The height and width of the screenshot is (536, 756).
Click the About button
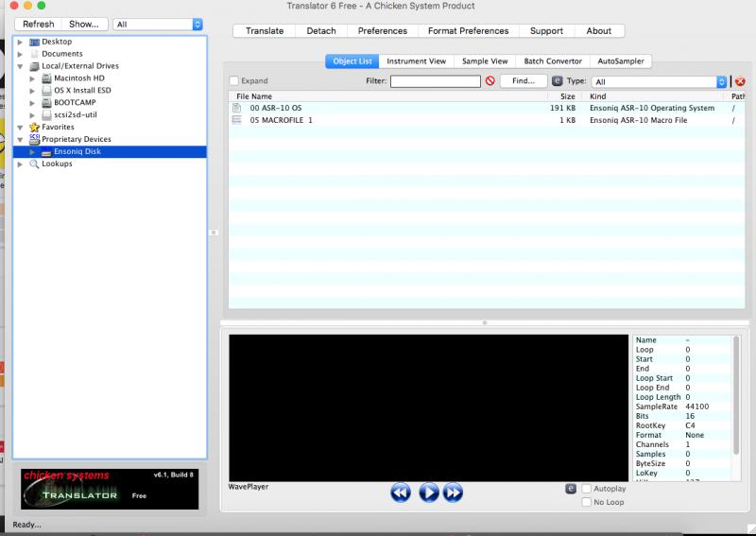[599, 31]
